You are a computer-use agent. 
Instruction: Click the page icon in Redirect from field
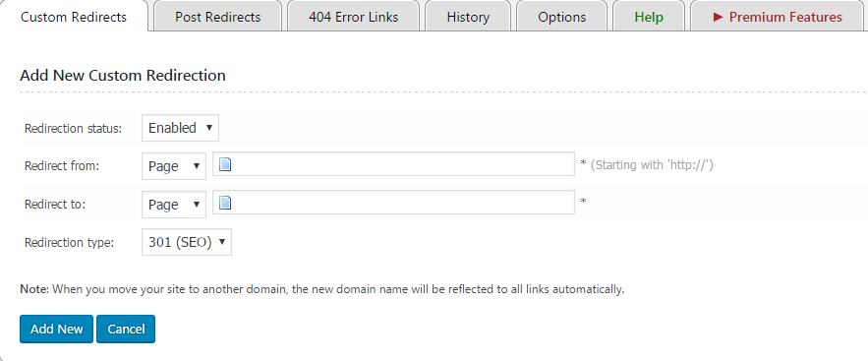click(x=224, y=165)
